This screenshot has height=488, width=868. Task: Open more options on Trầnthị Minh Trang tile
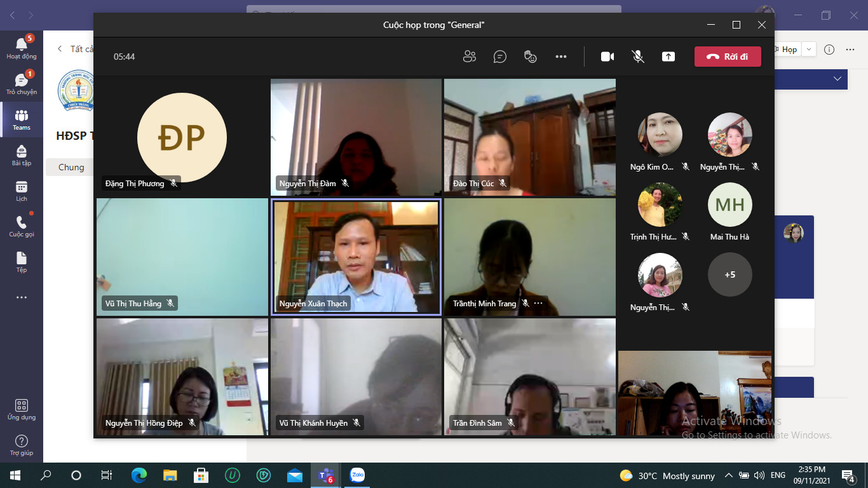(x=538, y=303)
